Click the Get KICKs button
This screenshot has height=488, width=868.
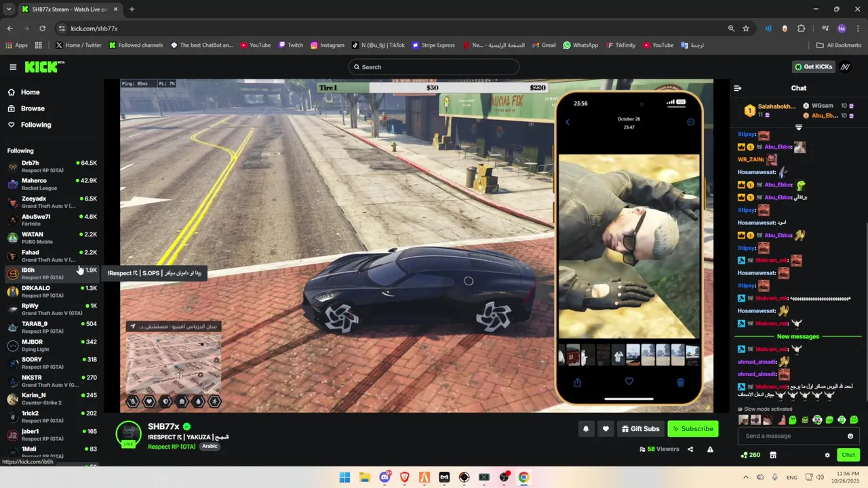coord(813,67)
